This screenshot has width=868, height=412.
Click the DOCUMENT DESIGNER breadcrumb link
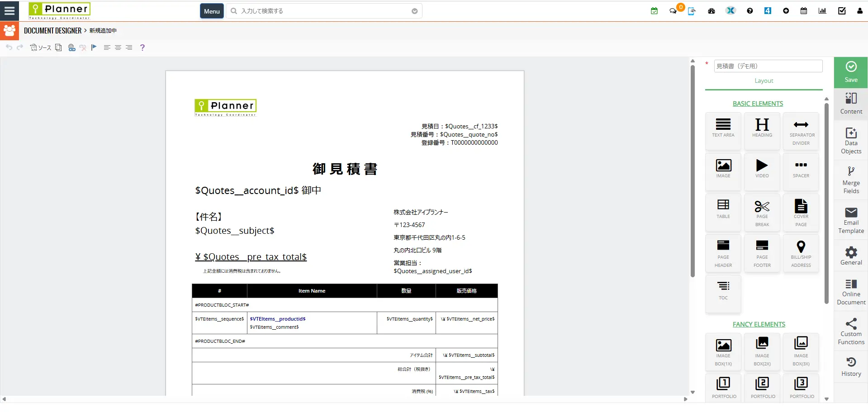[52, 31]
